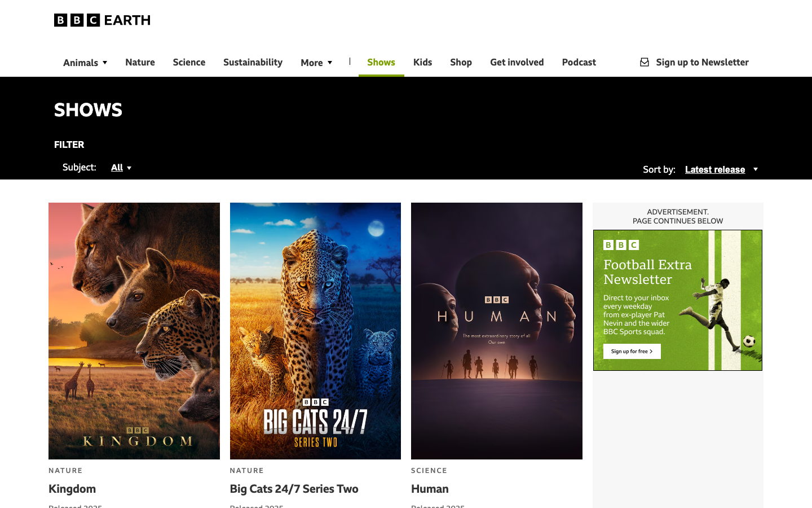
Task: Click the NATURE label above Kingdom
Action: (x=65, y=470)
